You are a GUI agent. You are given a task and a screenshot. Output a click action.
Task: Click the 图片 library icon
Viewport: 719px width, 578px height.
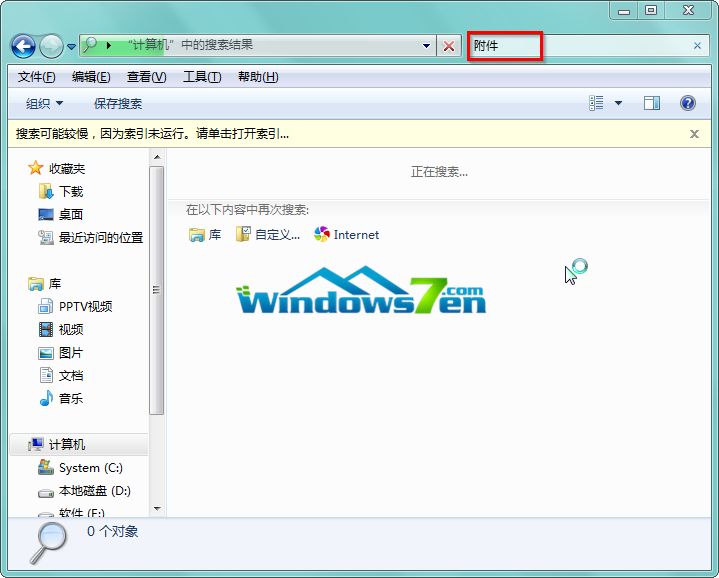(45, 353)
